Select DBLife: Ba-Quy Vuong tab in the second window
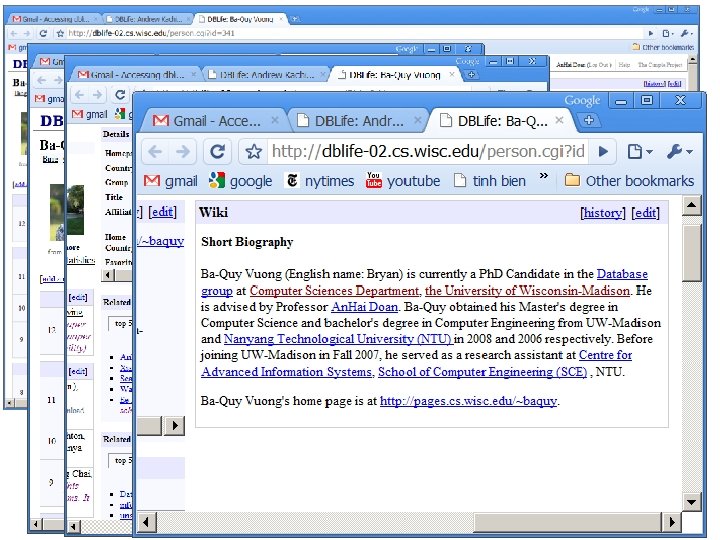 coord(394,75)
